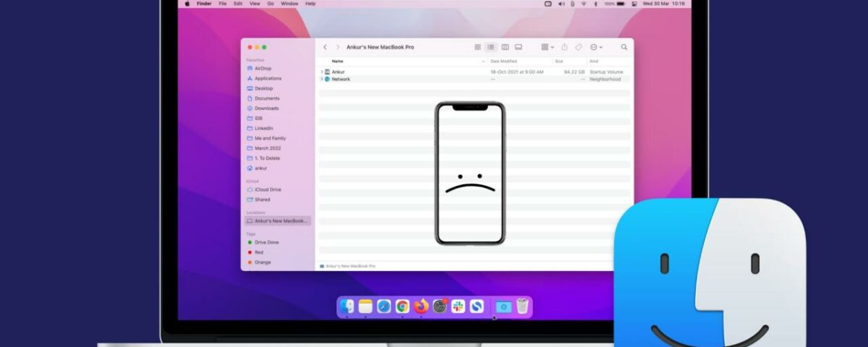
Task: Open the blue folder stack in Dock
Action: click(503, 307)
